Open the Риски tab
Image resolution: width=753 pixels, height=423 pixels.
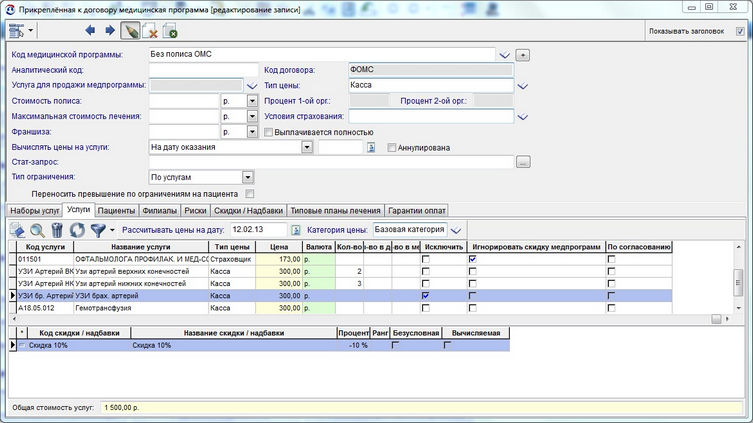tap(195, 211)
